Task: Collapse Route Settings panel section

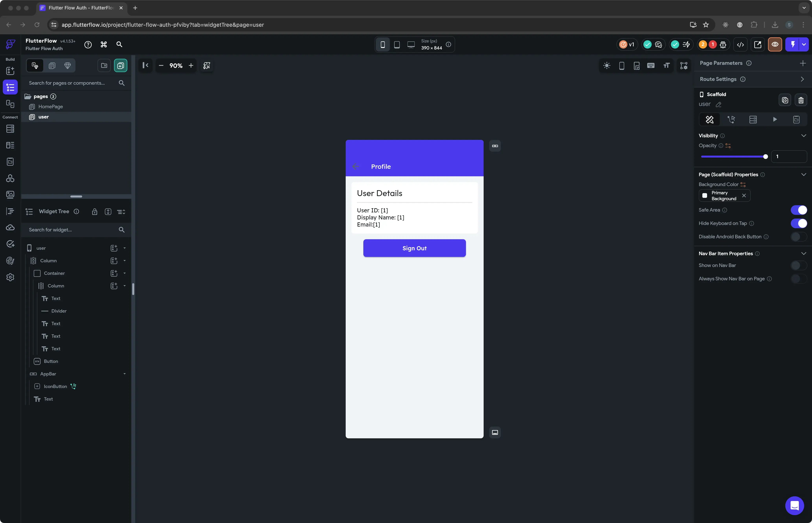Action: click(803, 79)
